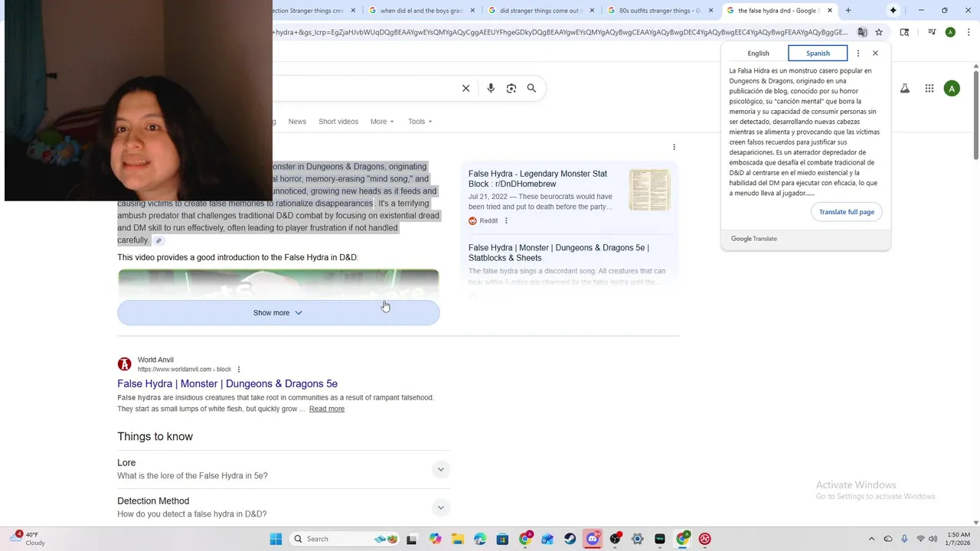Viewport: 980px width, 551px height.
Task: Open File Explorer from the taskbar
Action: point(457,539)
